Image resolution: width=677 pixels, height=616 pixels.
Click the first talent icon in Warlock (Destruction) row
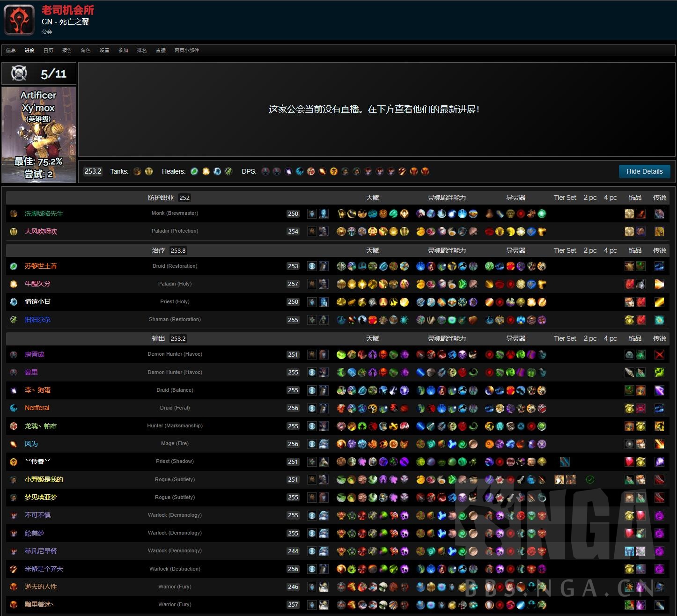coord(341,569)
